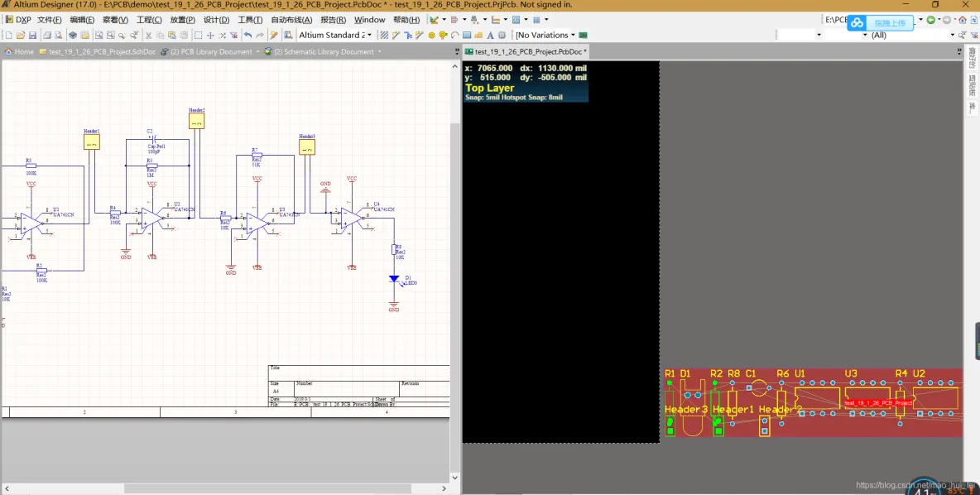Click the 拖拽上传 upload button

coord(890,22)
